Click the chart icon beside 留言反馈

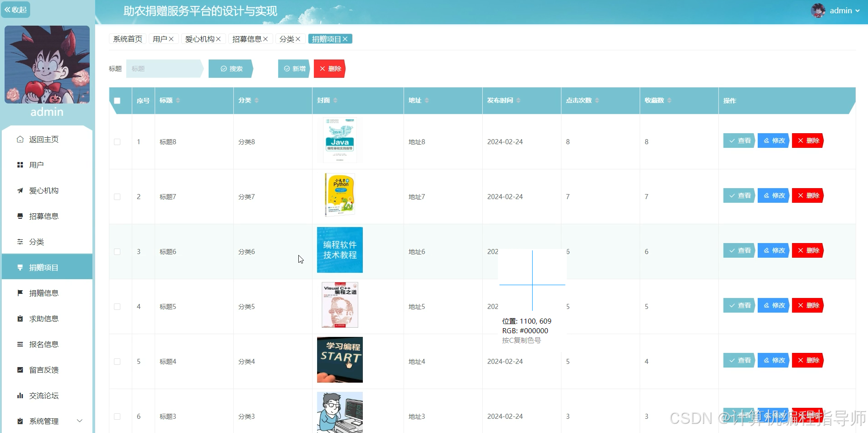click(20, 370)
